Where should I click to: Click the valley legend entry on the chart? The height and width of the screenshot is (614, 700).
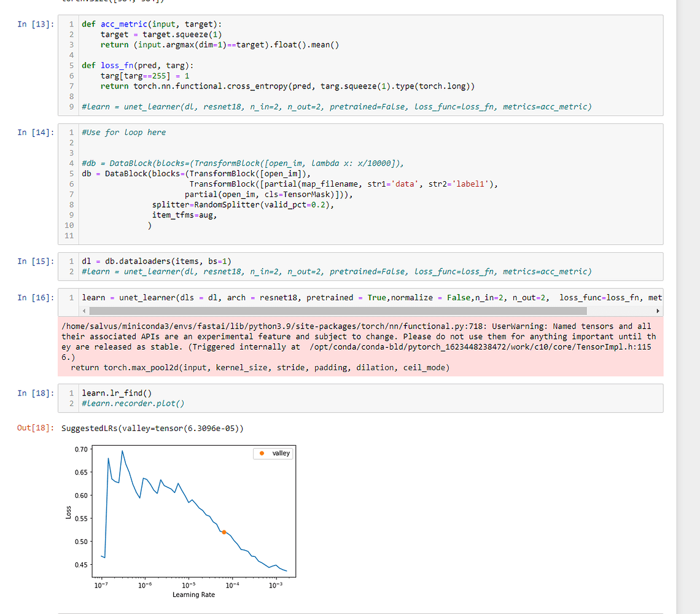click(272, 453)
